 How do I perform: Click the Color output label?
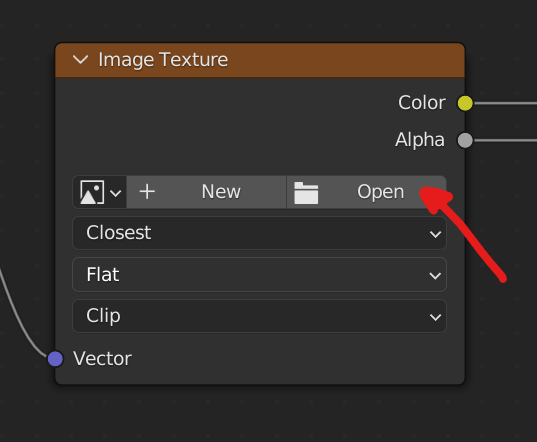[422, 103]
